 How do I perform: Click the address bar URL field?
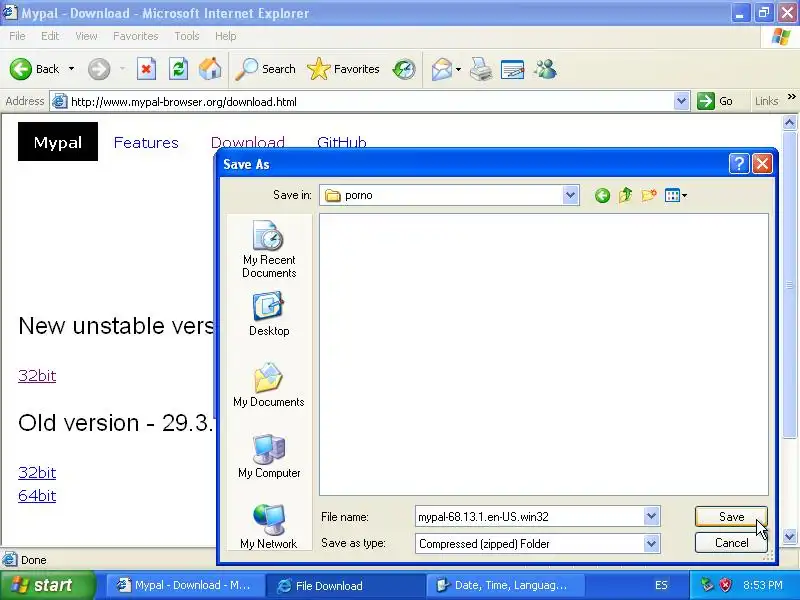pyautogui.click(x=370, y=102)
